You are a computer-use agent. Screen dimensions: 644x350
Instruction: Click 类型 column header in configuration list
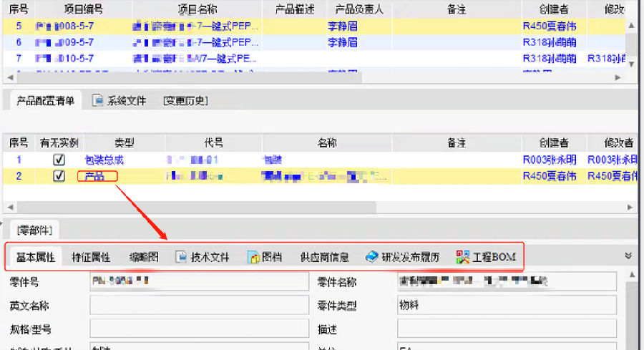click(x=124, y=142)
